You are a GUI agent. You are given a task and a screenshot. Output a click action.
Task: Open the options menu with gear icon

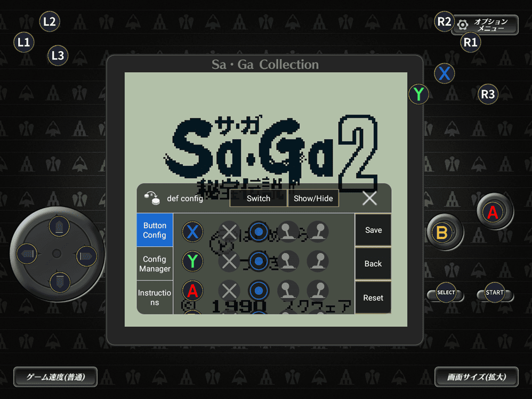(x=485, y=25)
